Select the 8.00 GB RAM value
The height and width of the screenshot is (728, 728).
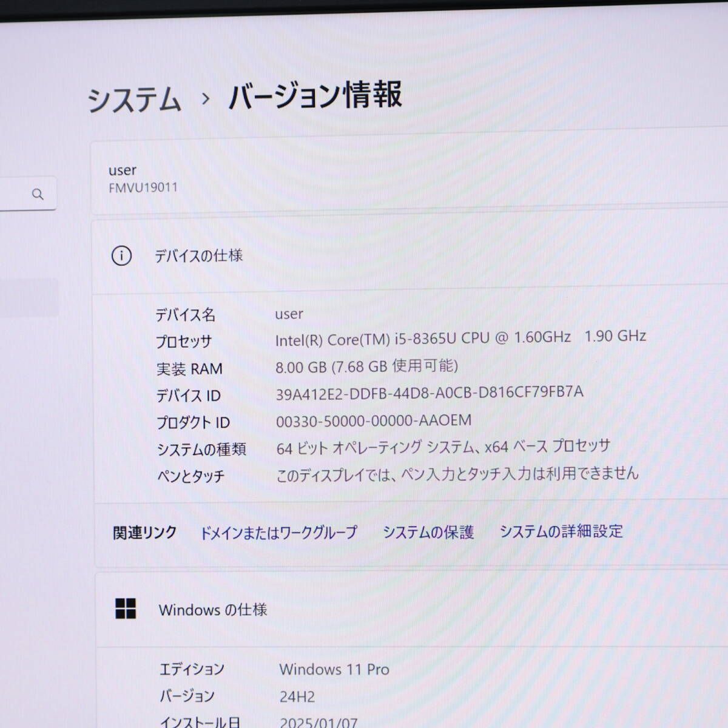(x=366, y=366)
